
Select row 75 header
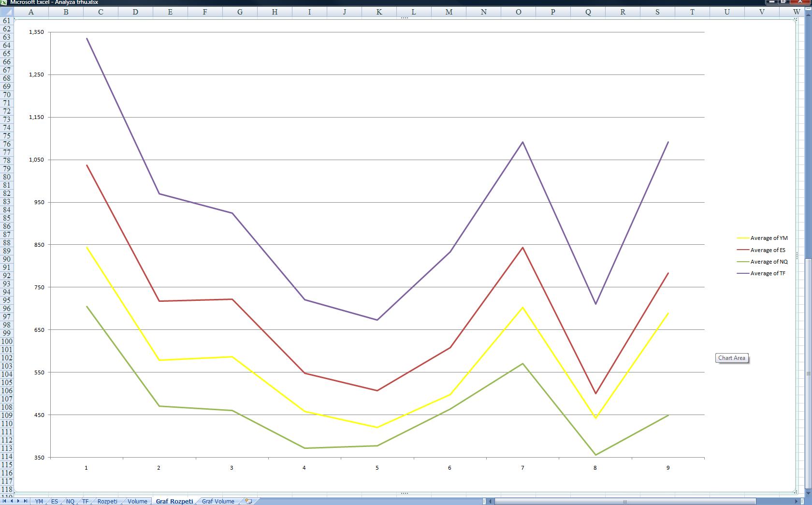pyautogui.click(x=7, y=136)
